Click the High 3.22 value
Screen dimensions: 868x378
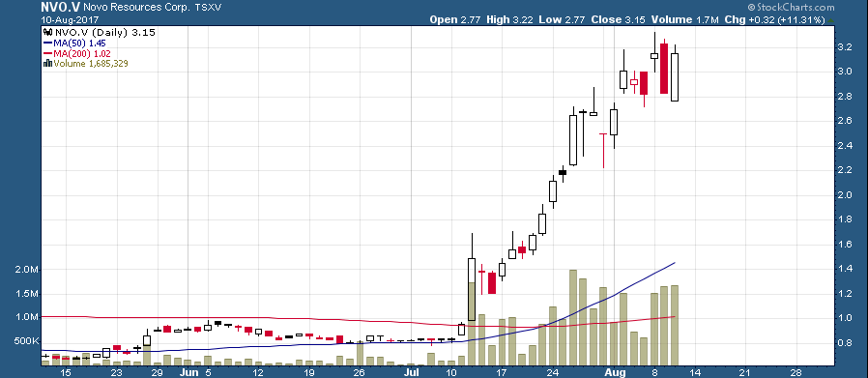508,20
